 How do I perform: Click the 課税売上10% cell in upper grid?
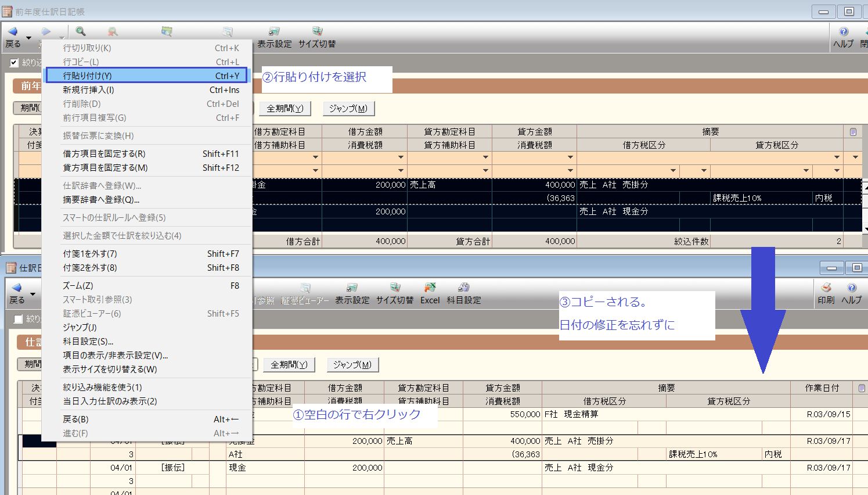(x=761, y=198)
